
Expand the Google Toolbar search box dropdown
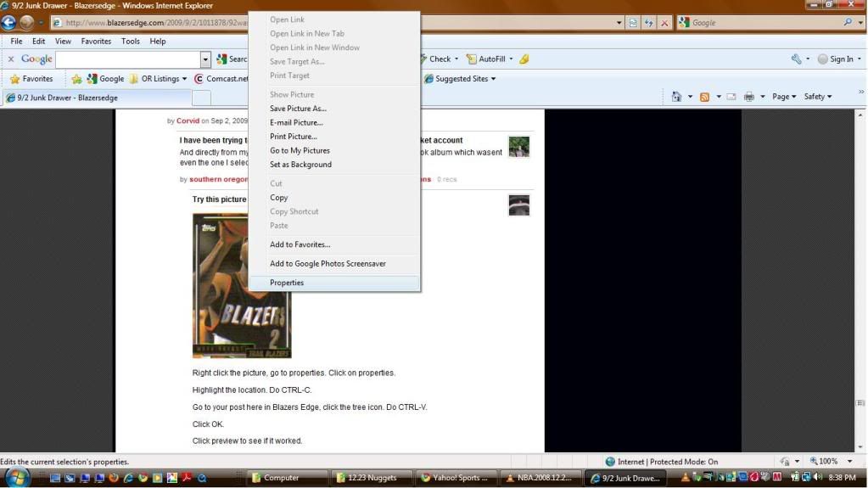coord(205,59)
